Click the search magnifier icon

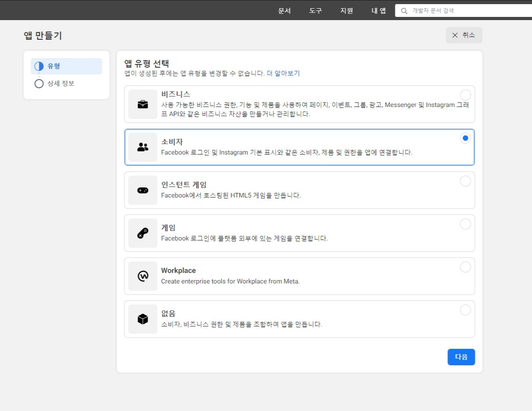[404, 11]
